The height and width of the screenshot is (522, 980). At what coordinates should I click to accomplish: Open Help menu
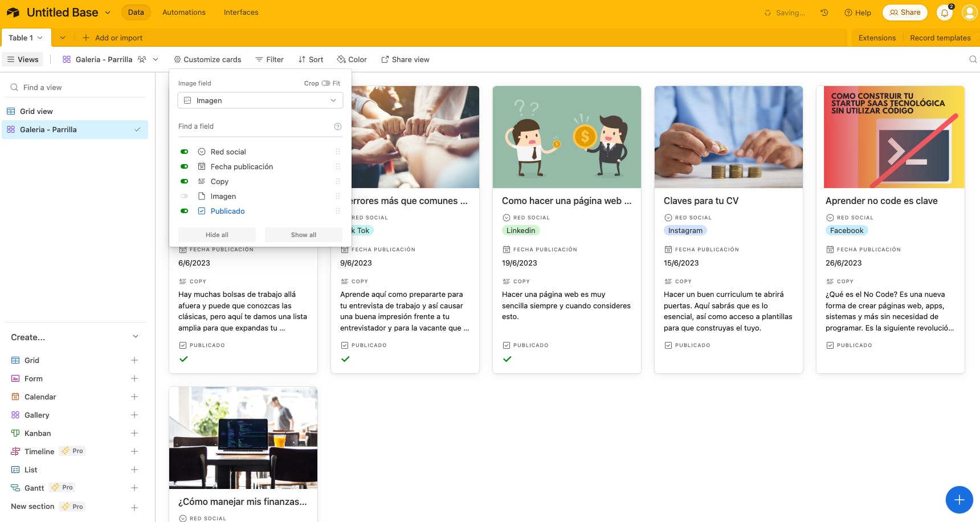pos(857,13)
